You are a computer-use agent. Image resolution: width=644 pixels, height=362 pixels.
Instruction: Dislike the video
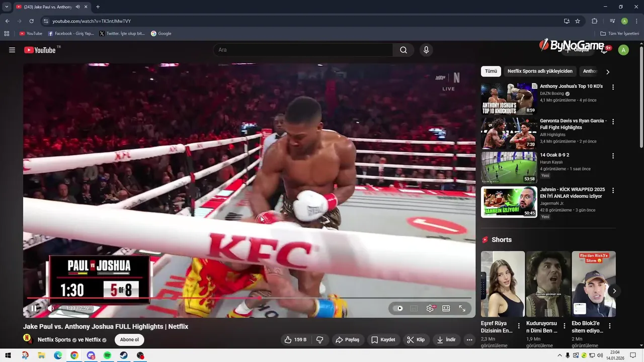[x=320, y=340]
